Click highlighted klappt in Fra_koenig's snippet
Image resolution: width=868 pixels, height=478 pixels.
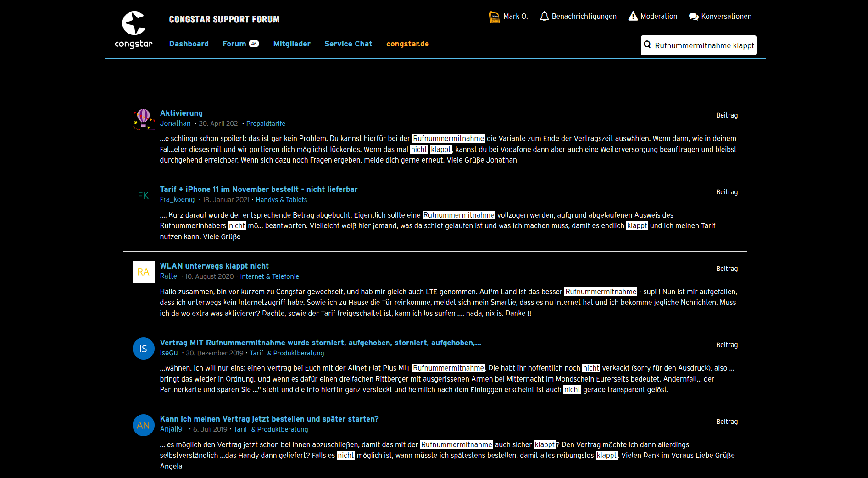pos(637,226)
